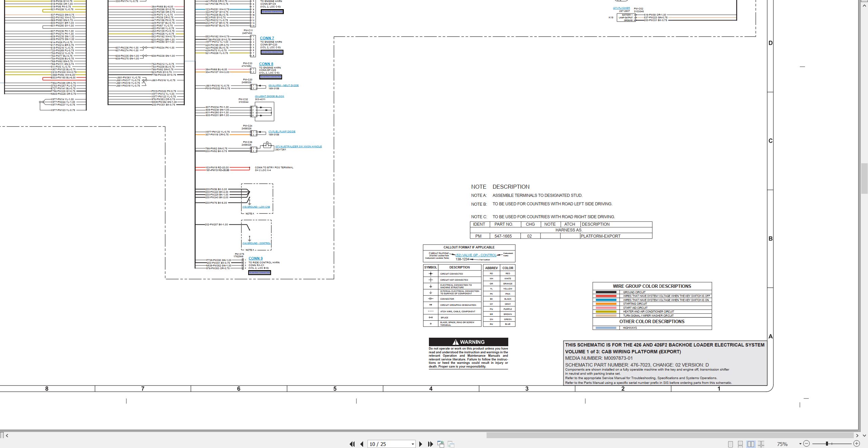Image resolution: width=868 pixels, height=448 pixels.
Task: Click the ground circuit black swatch
Action: click(x=606, y=292)
